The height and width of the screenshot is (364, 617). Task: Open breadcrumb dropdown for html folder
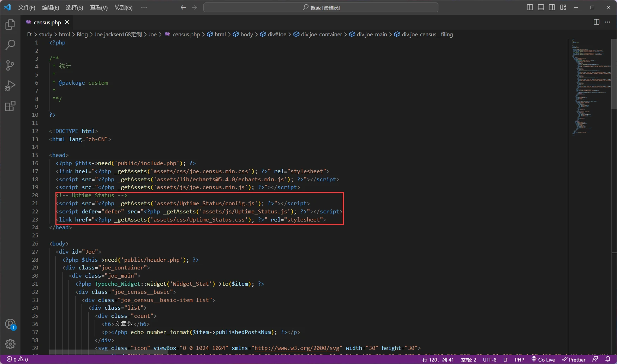[x=65, y=35]
